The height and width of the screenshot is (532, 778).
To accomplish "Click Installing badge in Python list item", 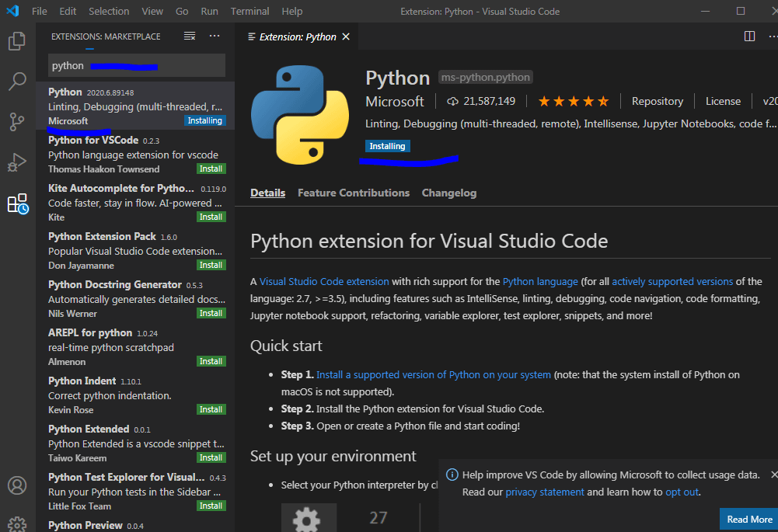I will point(205,120).
